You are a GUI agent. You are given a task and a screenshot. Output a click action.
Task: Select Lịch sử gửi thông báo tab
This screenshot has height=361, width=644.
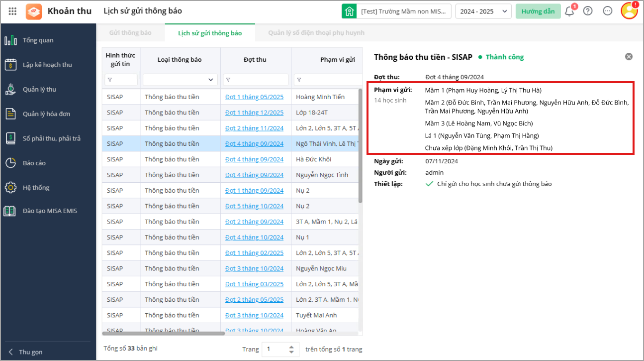click(x=210, y=33)
